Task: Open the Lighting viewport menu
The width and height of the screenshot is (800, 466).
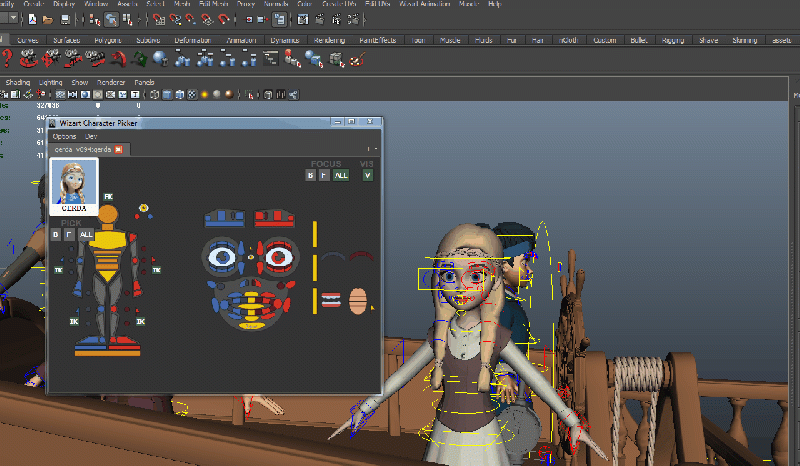Action: 50,82
